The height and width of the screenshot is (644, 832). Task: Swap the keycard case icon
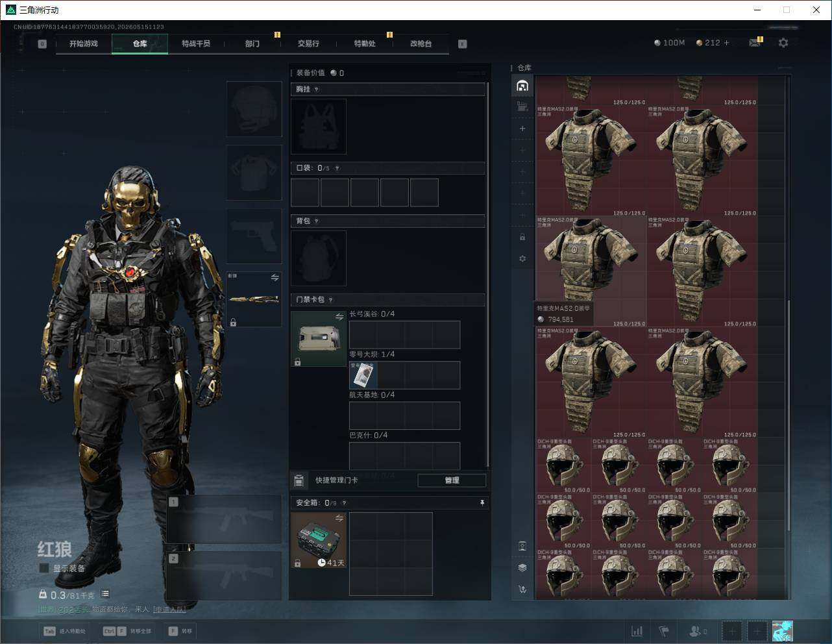[339, 317]
